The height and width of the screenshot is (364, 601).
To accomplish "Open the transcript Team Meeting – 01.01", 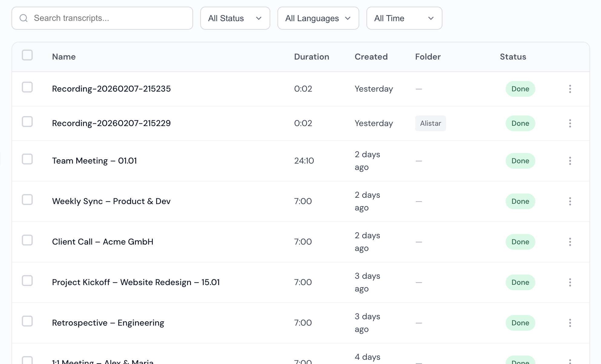I will [x=94, y=161].
